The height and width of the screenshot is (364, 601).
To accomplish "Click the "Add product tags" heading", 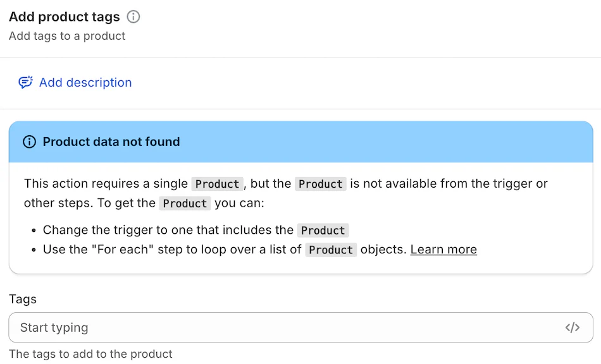I will pyautogui.click(x=64, y=17).
